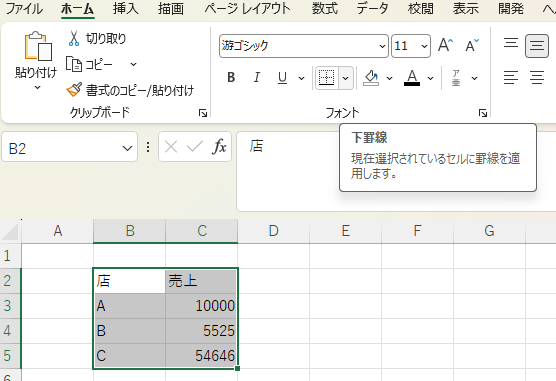The height and width of the screenshot is (381, 556).
Task: Open the font name dropdown arrow
Action: (x=382, y=46)
